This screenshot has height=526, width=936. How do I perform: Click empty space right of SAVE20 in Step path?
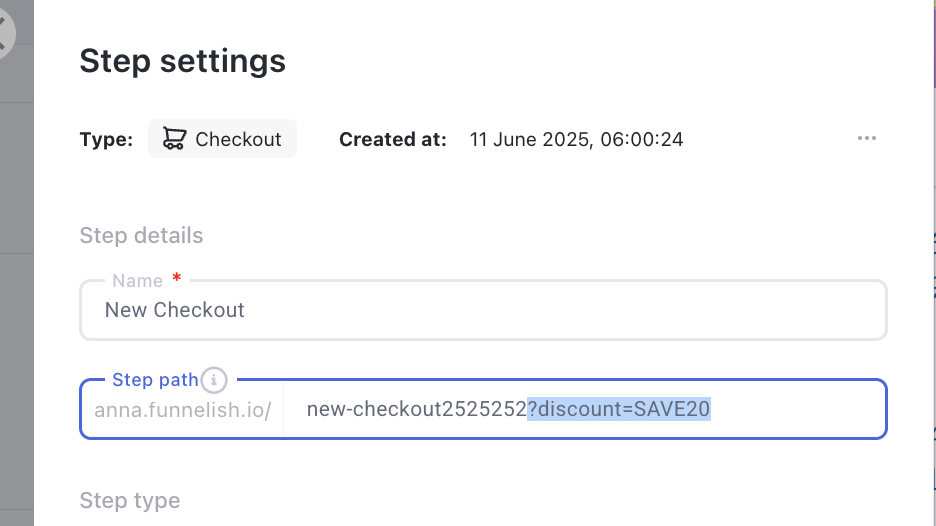click(x=800, y=409)
